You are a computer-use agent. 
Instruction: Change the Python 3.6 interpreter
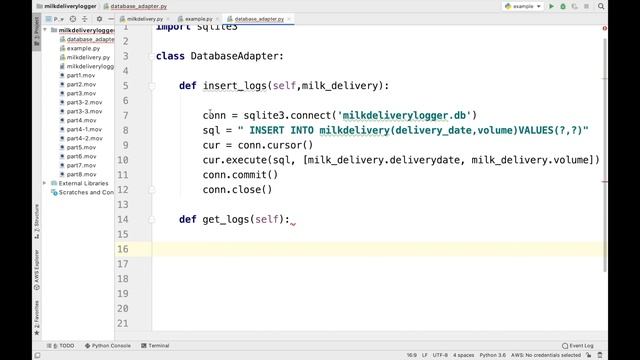tap(492, 356)
